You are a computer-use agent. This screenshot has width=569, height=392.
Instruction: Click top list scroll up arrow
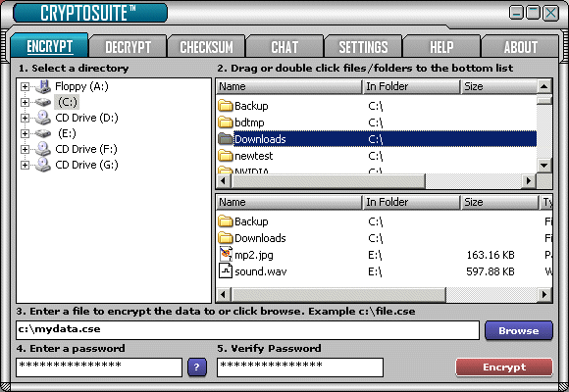(543, 86)
